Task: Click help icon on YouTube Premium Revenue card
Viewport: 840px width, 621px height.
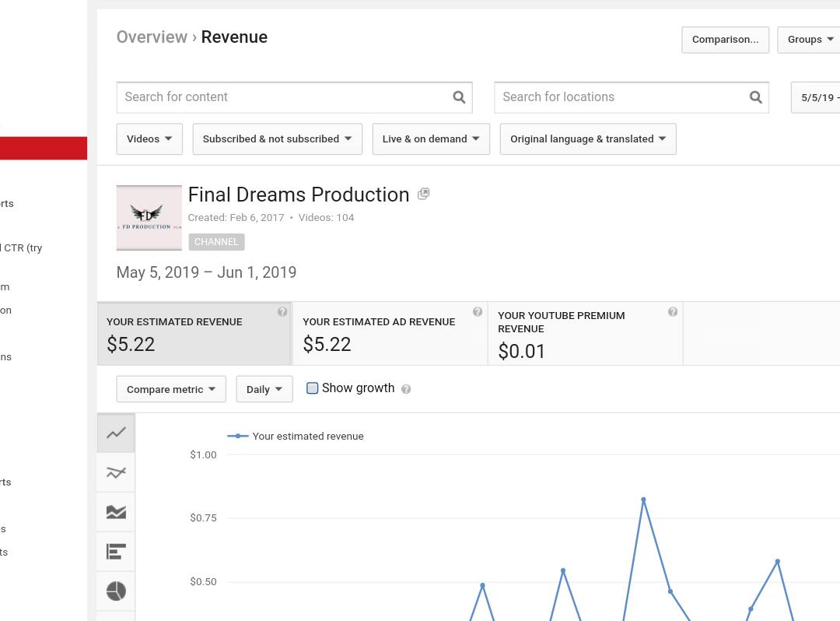Action: coord(673,312)
